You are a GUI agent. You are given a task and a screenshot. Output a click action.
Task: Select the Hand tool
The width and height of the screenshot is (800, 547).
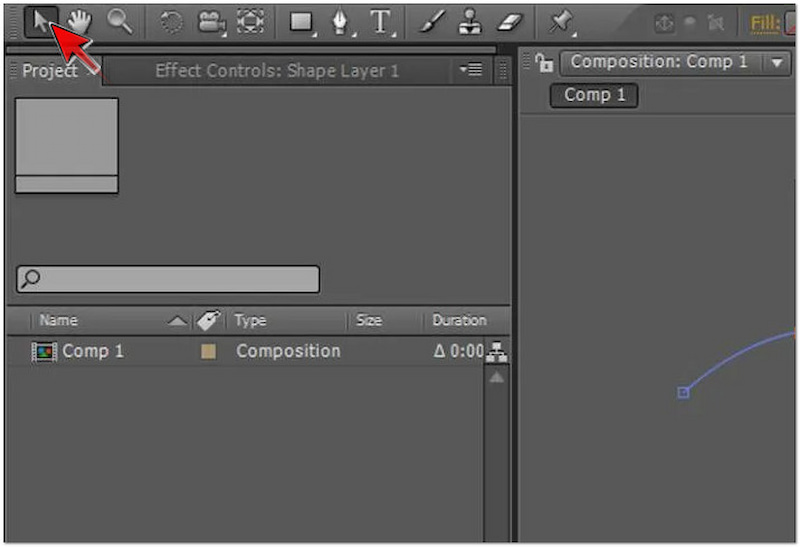(79, 22)
